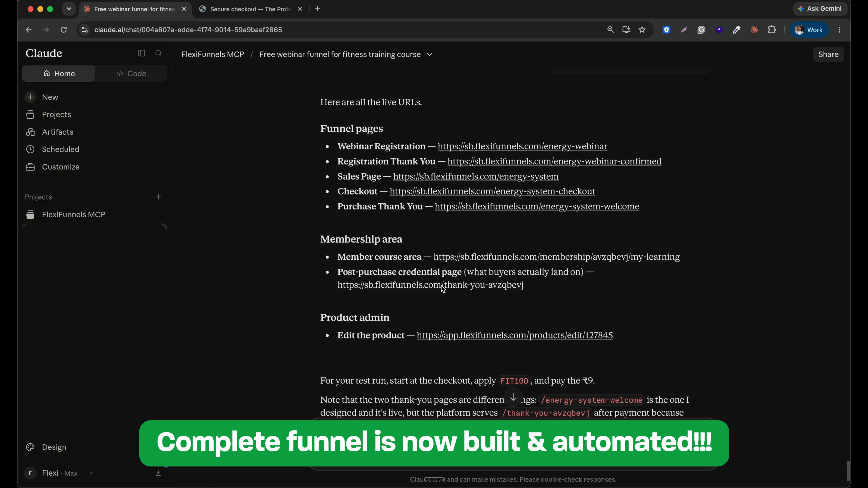Open the energy-system-welcome link
The image size is (868, 488).
(x=537, y=206)
